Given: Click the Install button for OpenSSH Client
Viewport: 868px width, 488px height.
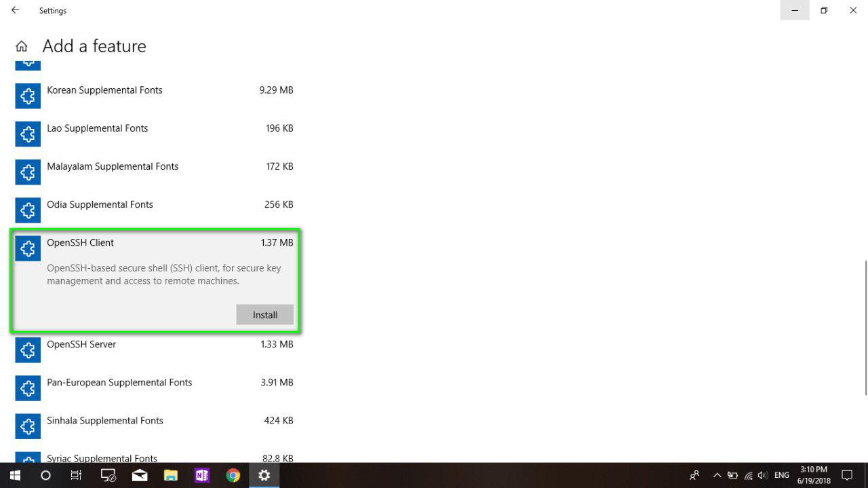Looking at the screenshot, I should coord(265,315).
